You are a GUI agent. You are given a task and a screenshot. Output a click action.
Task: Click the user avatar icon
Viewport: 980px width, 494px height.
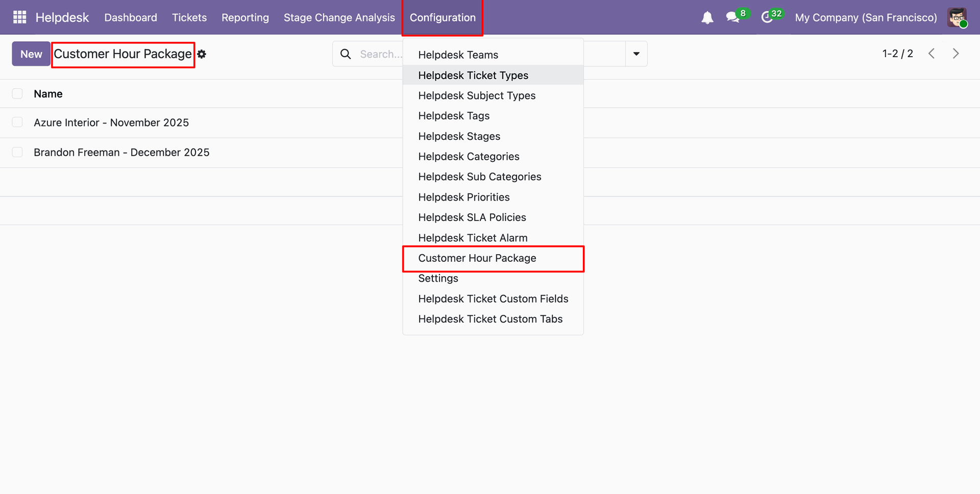coord(957,17)
